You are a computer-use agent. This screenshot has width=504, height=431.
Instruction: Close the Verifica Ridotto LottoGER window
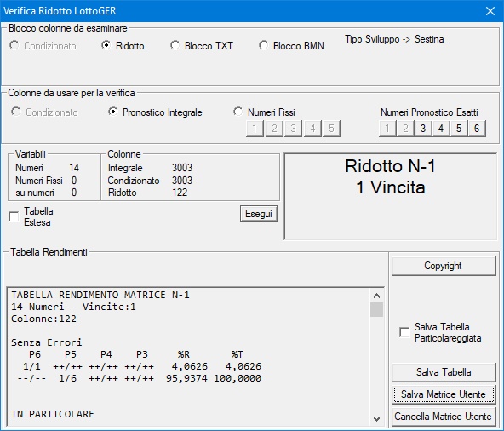(490, 11)
